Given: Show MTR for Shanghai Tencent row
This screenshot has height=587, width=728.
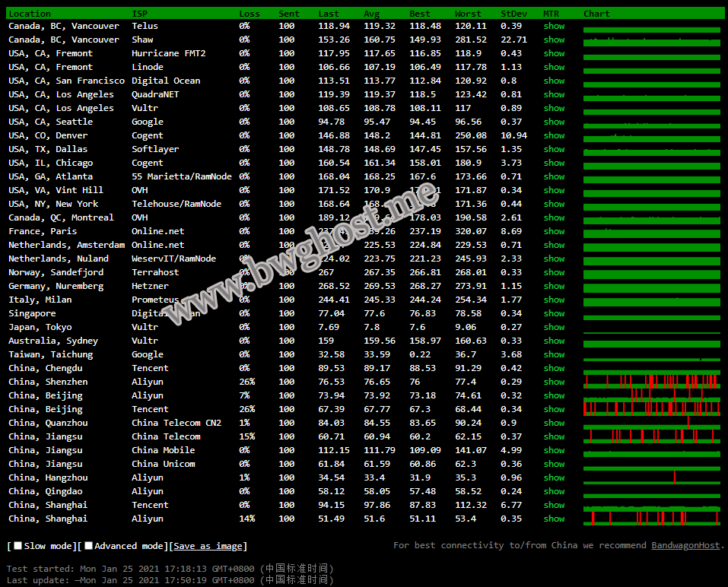Looking at the screenshot, I should pos(555,506).
